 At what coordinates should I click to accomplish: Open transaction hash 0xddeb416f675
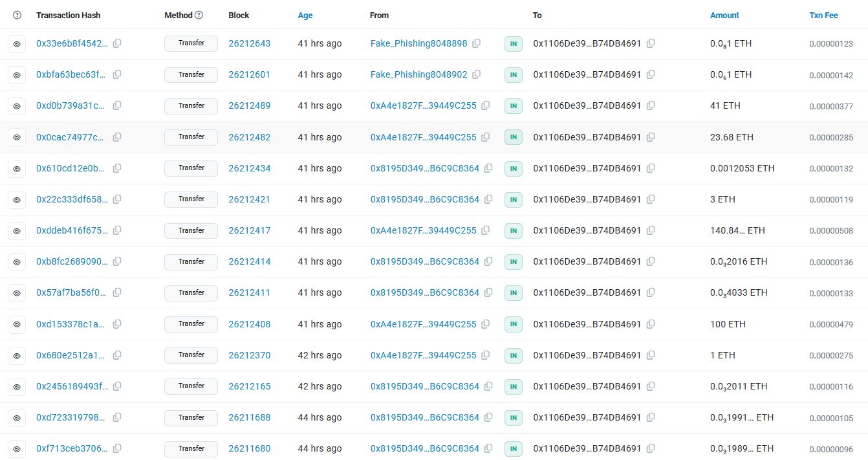72,230
